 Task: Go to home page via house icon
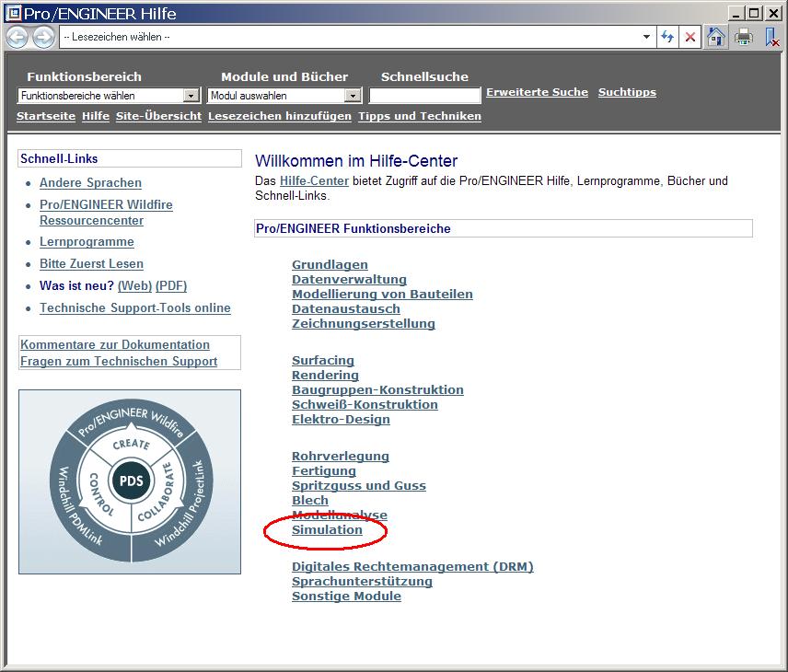pyautogui.click(x=715, y=37)
